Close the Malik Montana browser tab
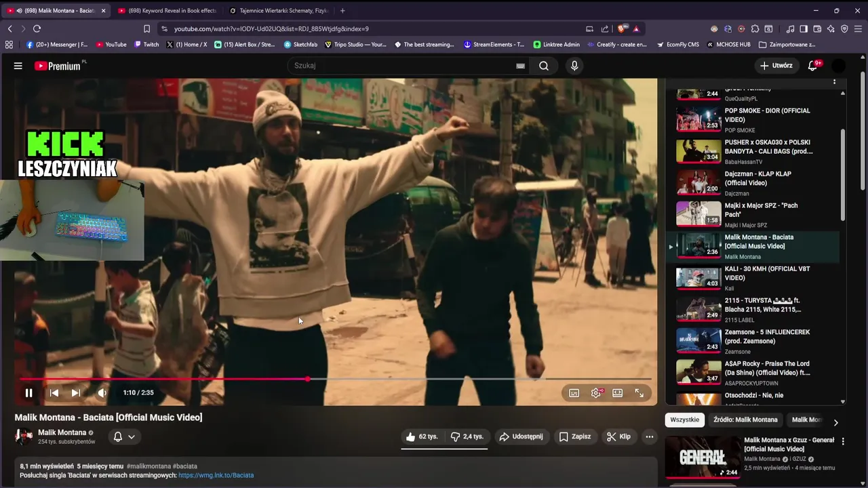The width and height of the screenshot is (868, 488). pos(103,11)
